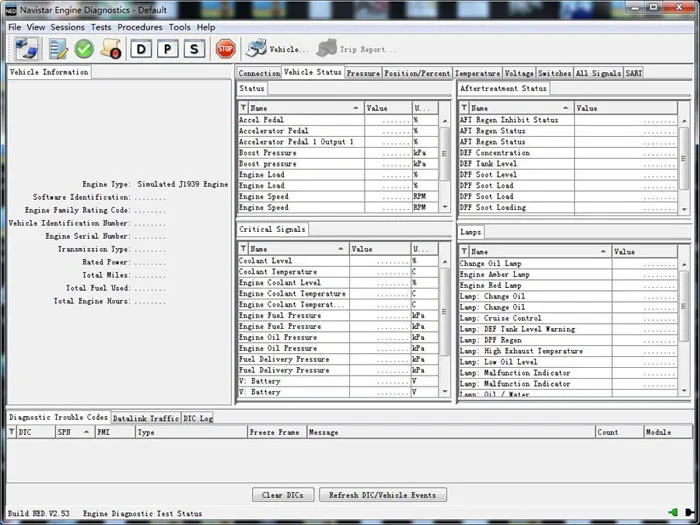
Task: Switch to the DTC Log tab
Action: click(198, 418)
